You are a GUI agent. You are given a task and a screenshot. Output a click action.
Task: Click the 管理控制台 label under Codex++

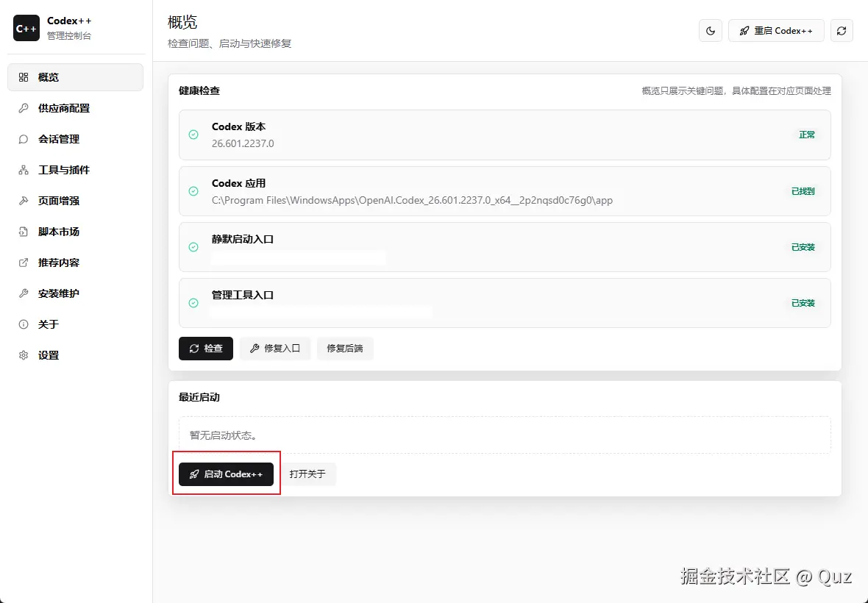click(x=68, y=36)
